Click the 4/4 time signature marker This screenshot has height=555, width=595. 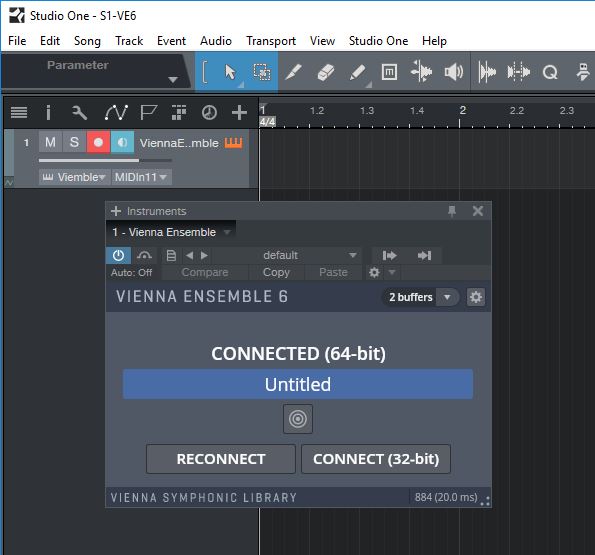click(x=268, y=122)
